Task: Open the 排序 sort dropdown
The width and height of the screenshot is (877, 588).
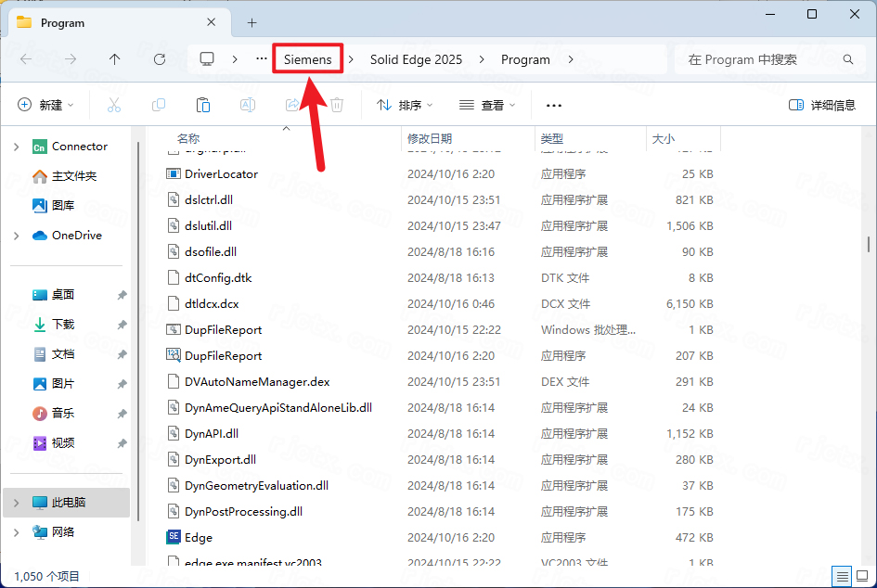Action: [x=405, y=105]
